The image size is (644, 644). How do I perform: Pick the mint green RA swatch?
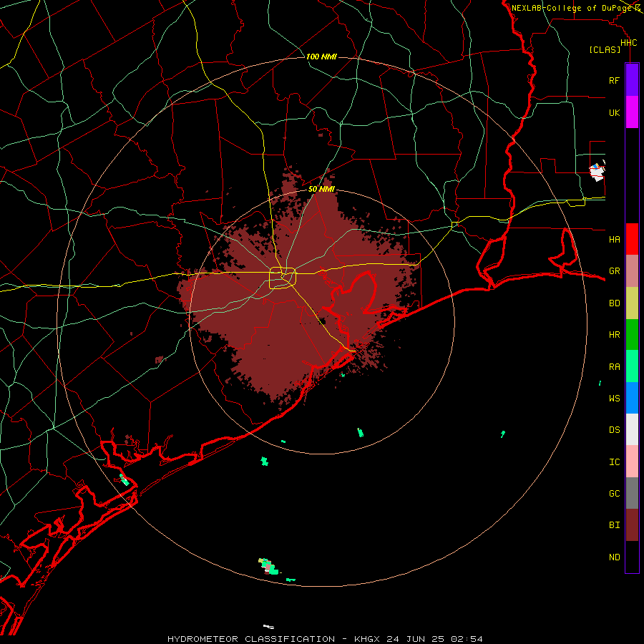[632, 366]
